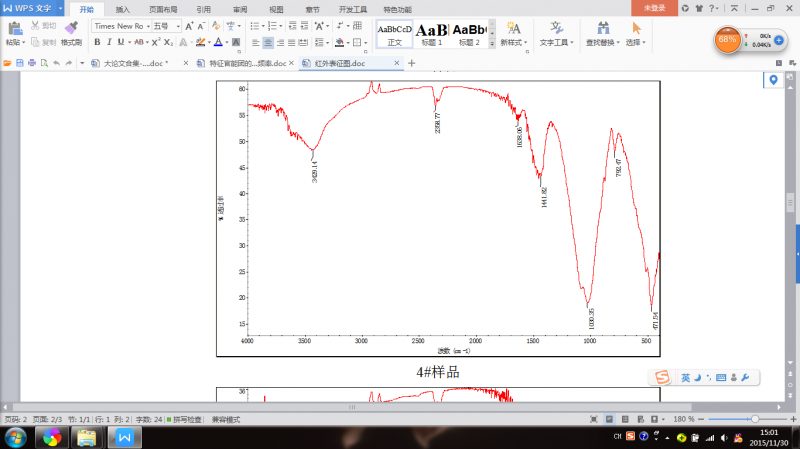
Task: Open the 选择 select dropdown
Action: coord(636,42)
